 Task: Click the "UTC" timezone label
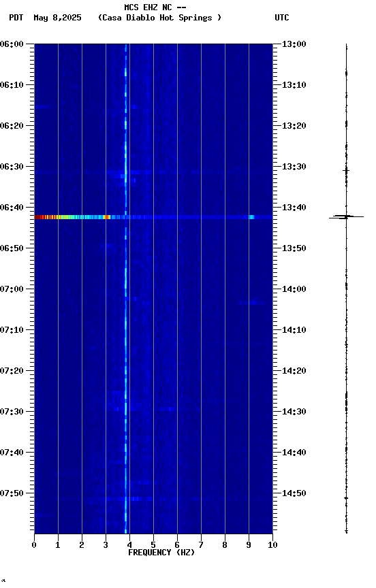pos(282,18)
